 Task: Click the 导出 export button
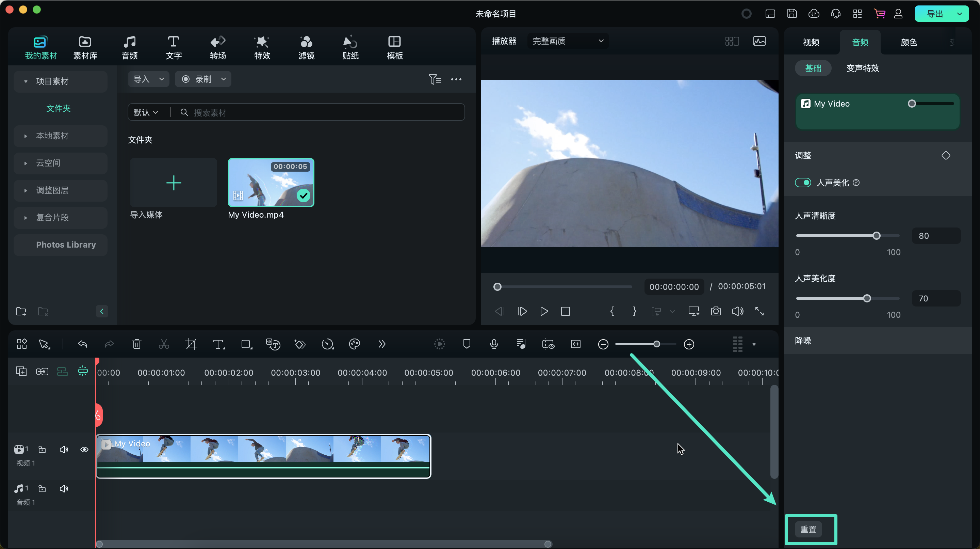[x=934, y=14]
